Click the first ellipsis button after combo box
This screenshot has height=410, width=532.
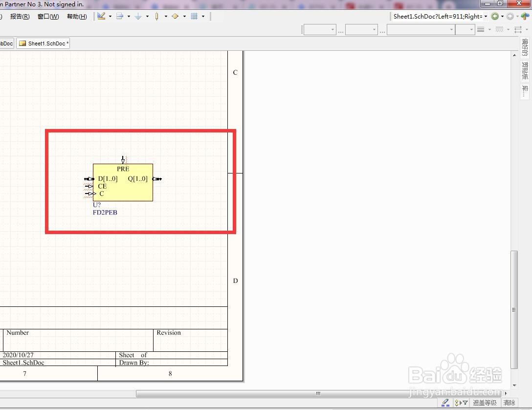coord(341,32)
